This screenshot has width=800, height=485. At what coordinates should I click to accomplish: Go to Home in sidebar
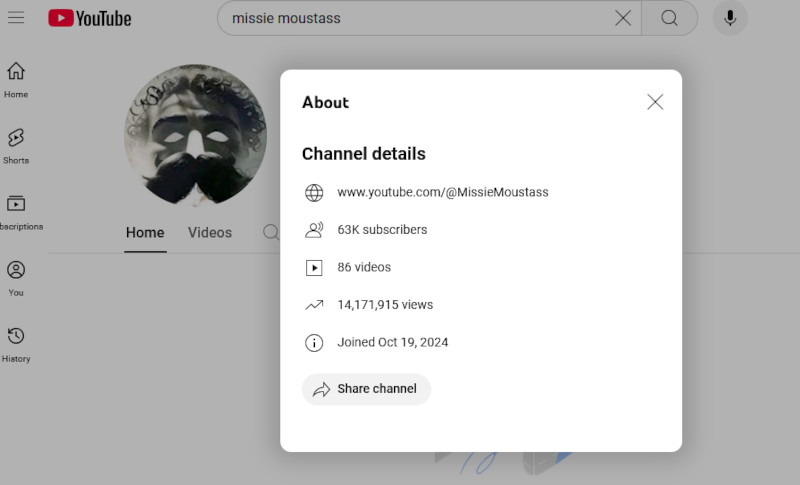coord(16,80)
